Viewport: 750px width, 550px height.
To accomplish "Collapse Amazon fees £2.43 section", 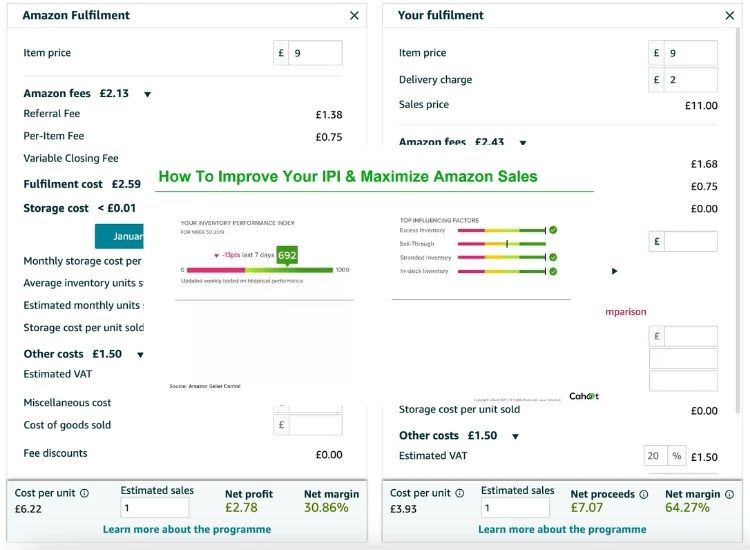I will (522, 143).
